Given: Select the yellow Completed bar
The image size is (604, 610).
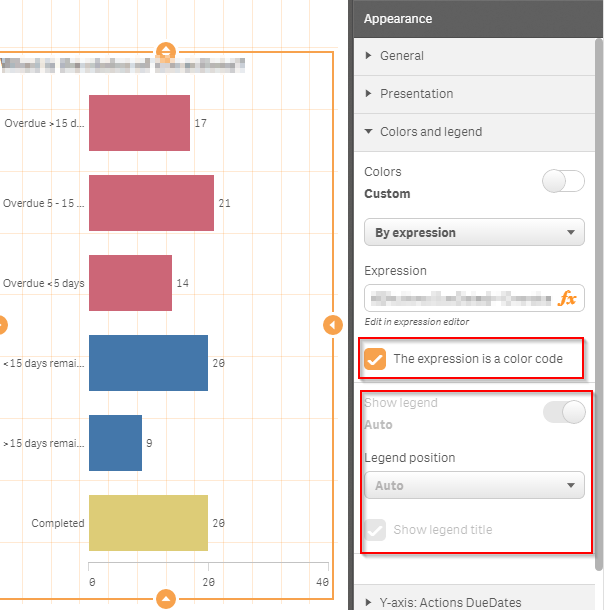Looking at the screenshot, I should (x=148, y=523).
